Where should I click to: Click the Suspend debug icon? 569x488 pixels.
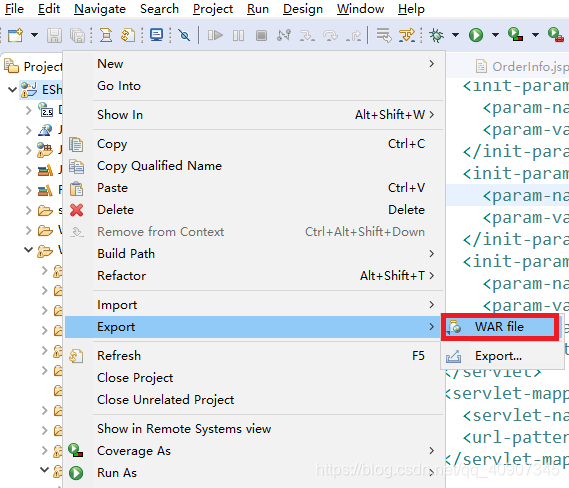(x=238, y=36)
